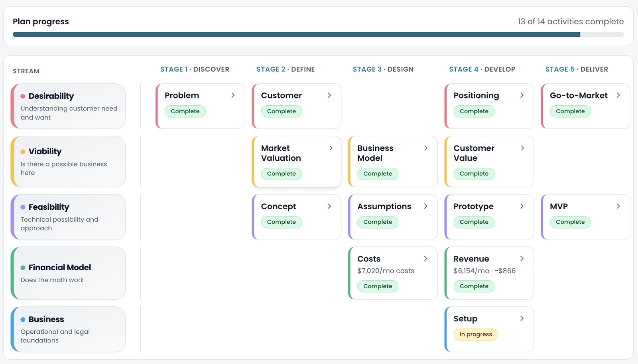Open the Customer Value chevron
Image resolution: width=638 pixels, height=364 pixels.
click(522, 148)
